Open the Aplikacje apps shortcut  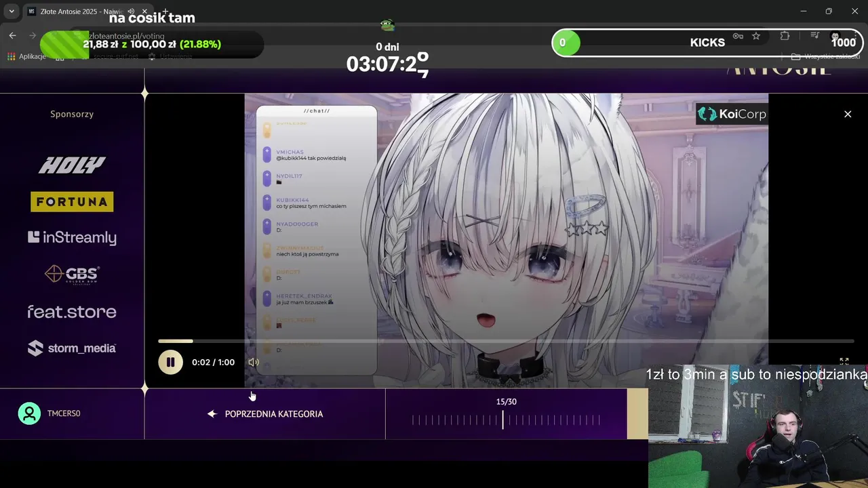[x=26, y=56]
